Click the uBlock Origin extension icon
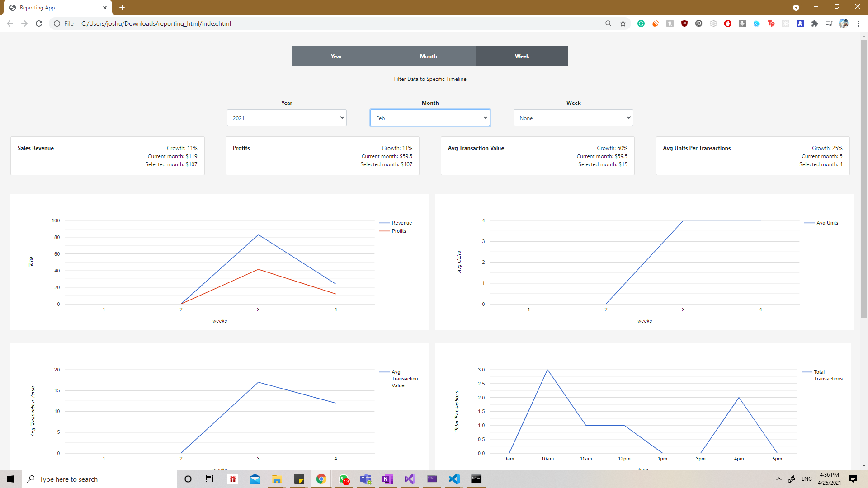868x488 pixels. pyautogui.click(x=684, y=23)
